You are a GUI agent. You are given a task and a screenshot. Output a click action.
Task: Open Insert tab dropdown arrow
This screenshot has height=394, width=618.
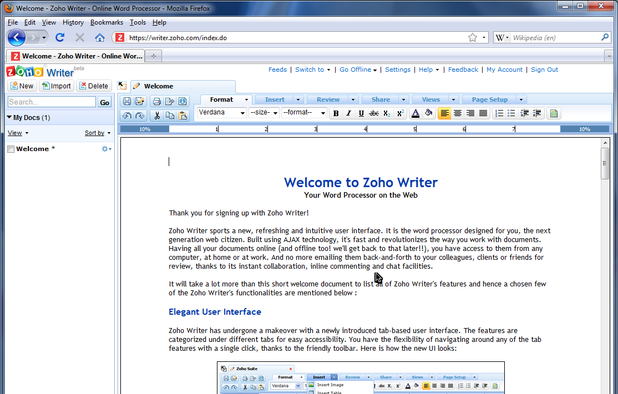point(298,100)
